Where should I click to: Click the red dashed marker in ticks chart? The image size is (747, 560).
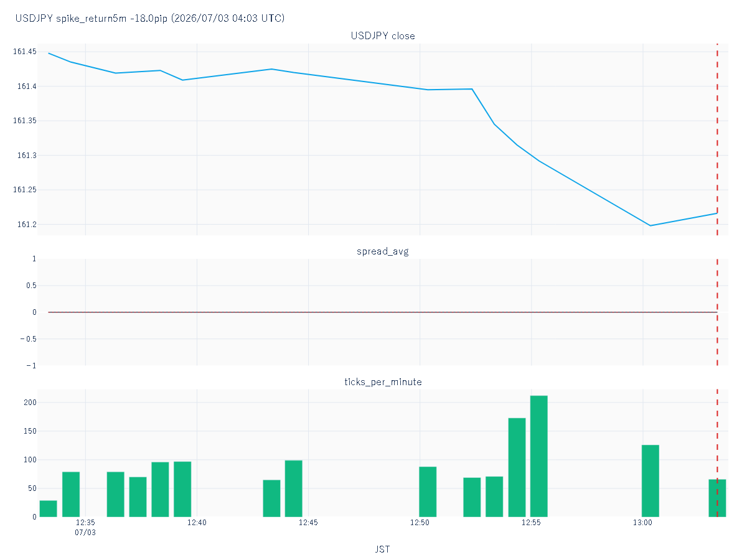point(717,453)
